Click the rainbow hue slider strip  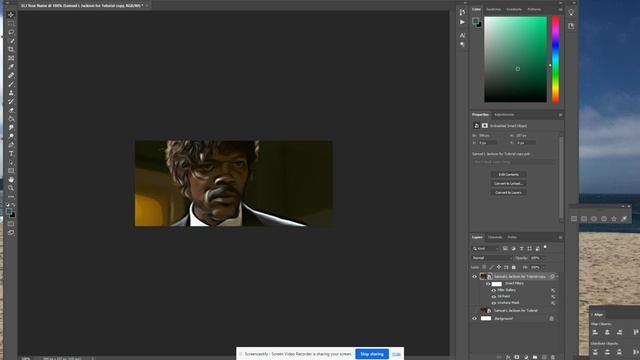point(556,59)
